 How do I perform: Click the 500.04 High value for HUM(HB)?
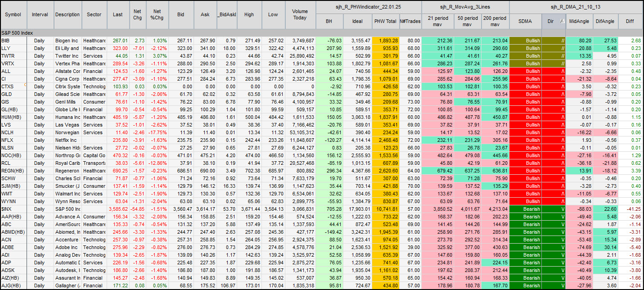point(249,117)
